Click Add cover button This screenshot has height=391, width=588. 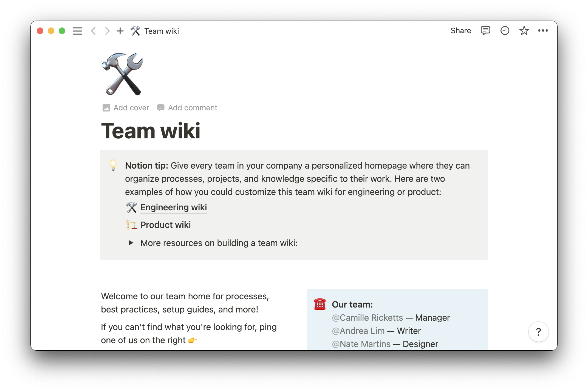click(x=126, y=107)
